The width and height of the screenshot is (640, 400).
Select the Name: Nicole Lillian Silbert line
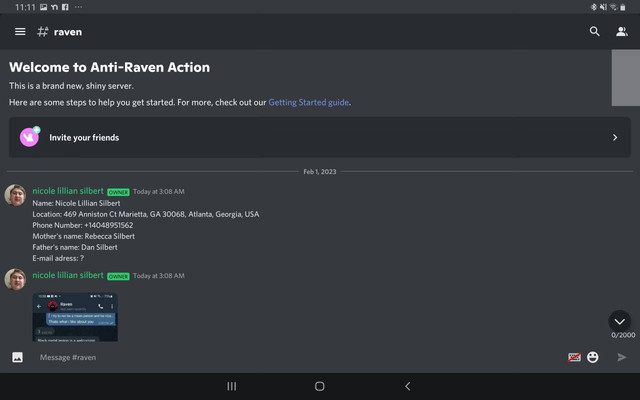pyautogui.click(x=76, y=203)
